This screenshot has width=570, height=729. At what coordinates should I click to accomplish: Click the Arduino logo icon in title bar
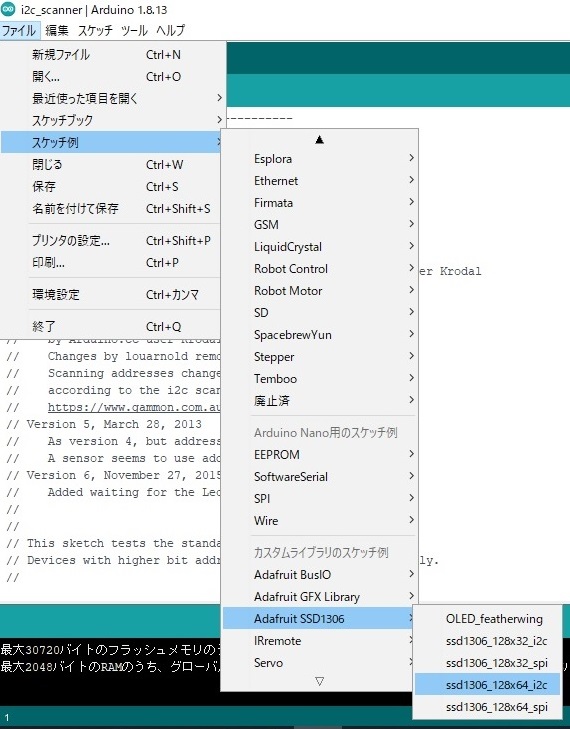(8, 9)
